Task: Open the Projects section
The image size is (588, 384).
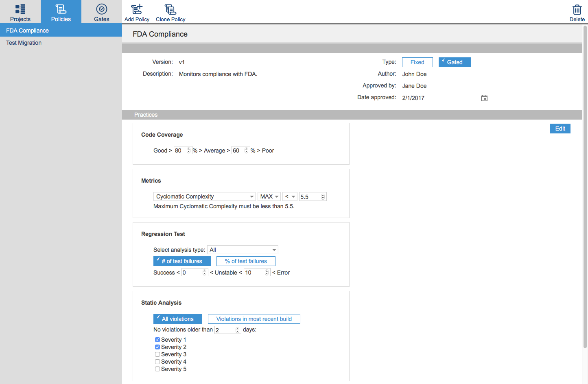Action: coord(20,12)
